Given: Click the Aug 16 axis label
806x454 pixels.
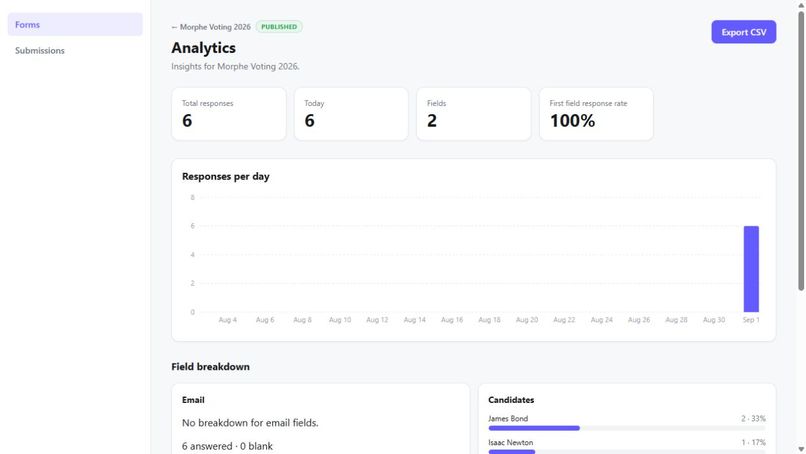Looking at the screenshot, I should tap(452, 320).
